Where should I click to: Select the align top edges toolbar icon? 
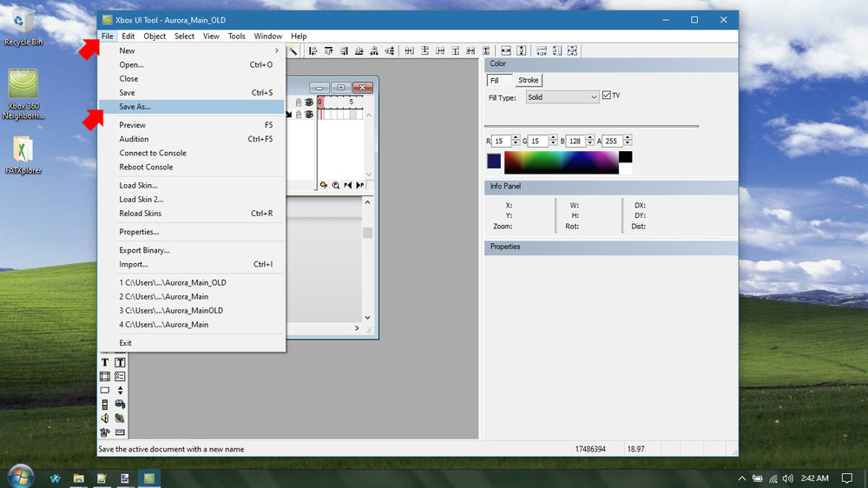[x=328, y=51]
